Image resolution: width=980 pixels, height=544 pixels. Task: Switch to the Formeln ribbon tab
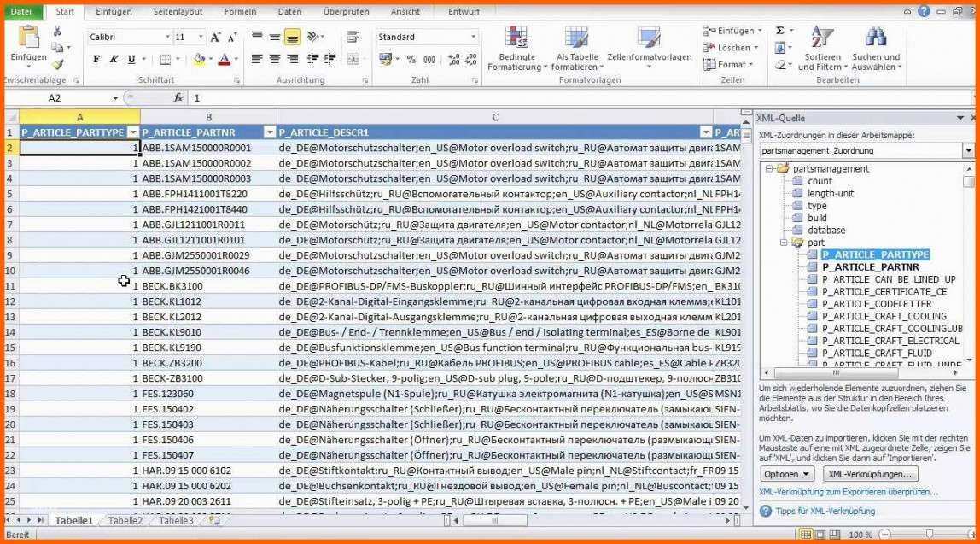(x=240, y=11)
